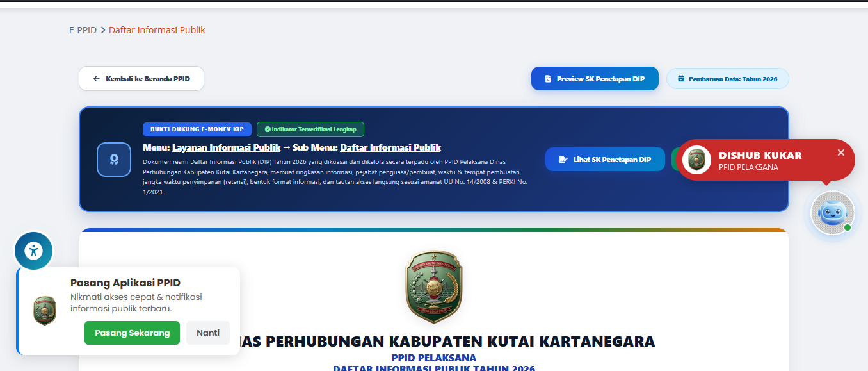Viewport: 868px width, 371px height.
Task: Follow the Daftar Informasi Publik sub menu link
Action: [x=390, y=147]
